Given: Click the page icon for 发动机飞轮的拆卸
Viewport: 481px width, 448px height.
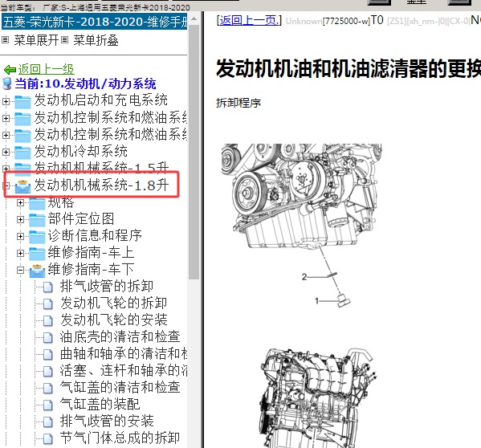Looking at the screenshot, I should point(48,303).
